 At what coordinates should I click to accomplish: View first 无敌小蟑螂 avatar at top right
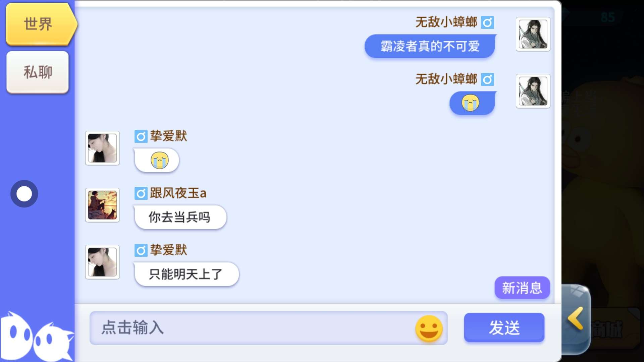tap(533, 34)
